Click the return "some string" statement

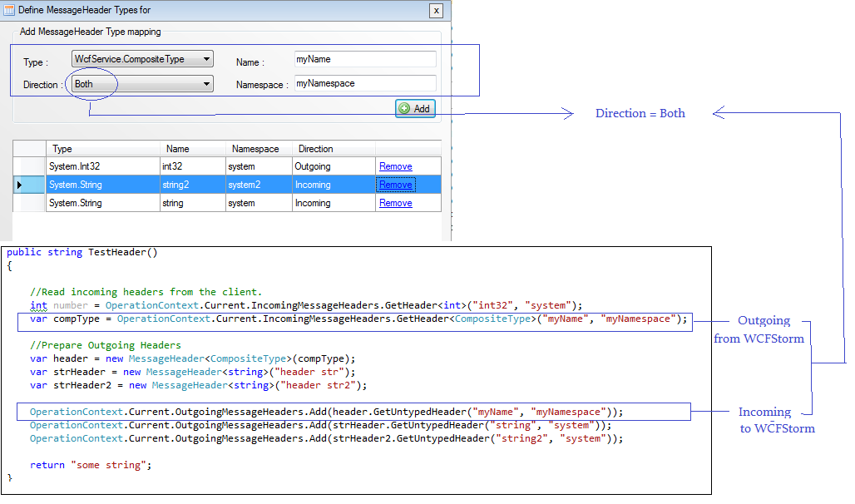coord(91,465)
